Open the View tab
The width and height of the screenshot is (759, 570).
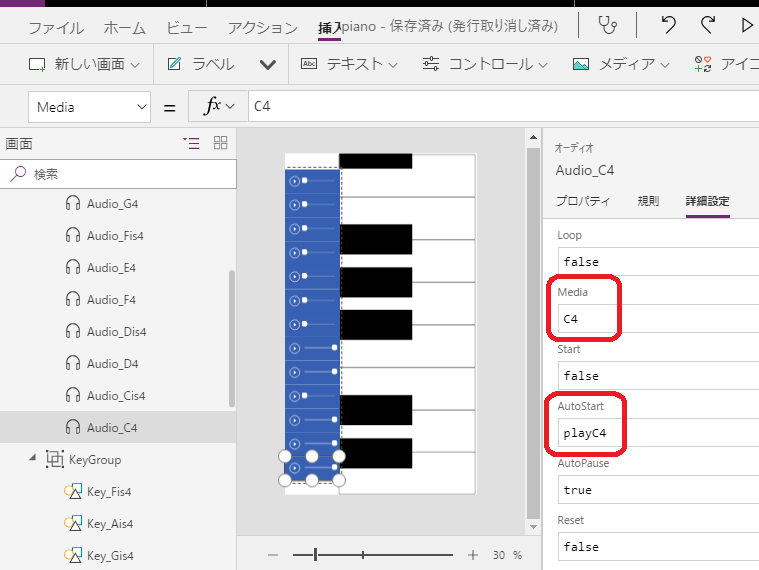[x=186, y=28]
